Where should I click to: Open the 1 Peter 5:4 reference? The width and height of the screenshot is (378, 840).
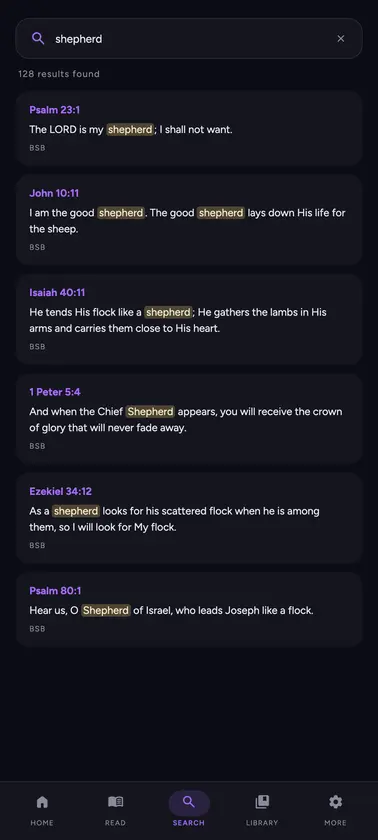coord(55,392)
